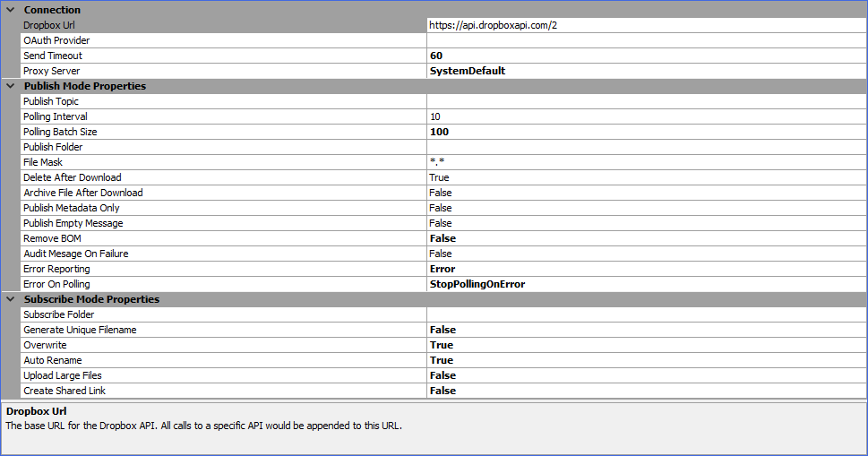Select the Publish Topic property label
This screenshot has width=868, height=456.
pos(51,101)
